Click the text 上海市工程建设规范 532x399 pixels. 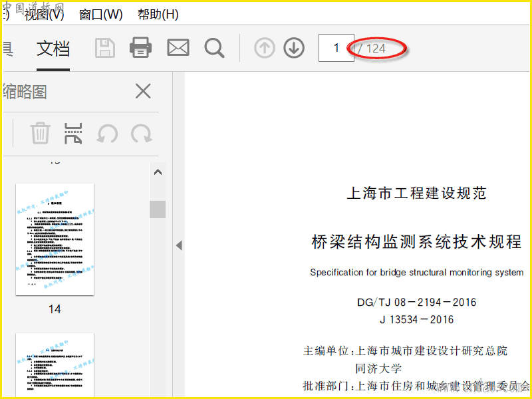coord(417,193)
